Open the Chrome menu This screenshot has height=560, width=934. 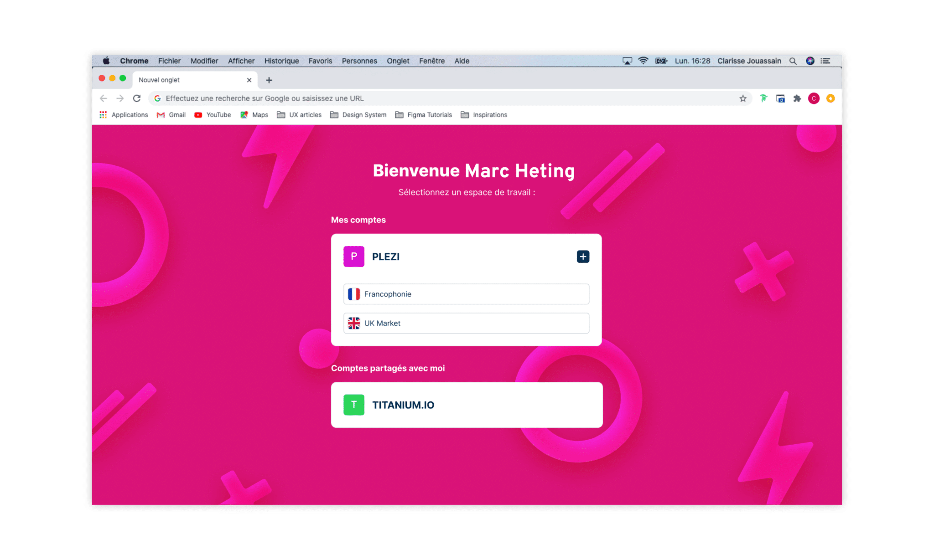tap(134, 61)
